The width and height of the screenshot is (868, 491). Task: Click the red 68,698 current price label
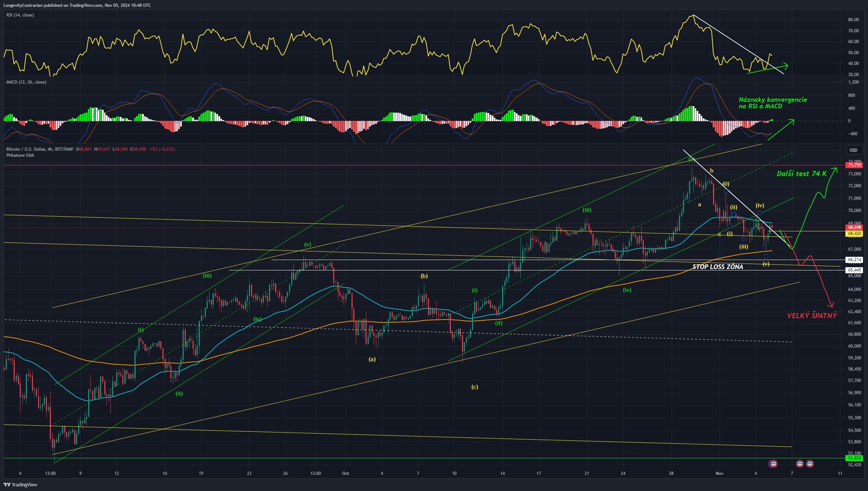(853, 227)
